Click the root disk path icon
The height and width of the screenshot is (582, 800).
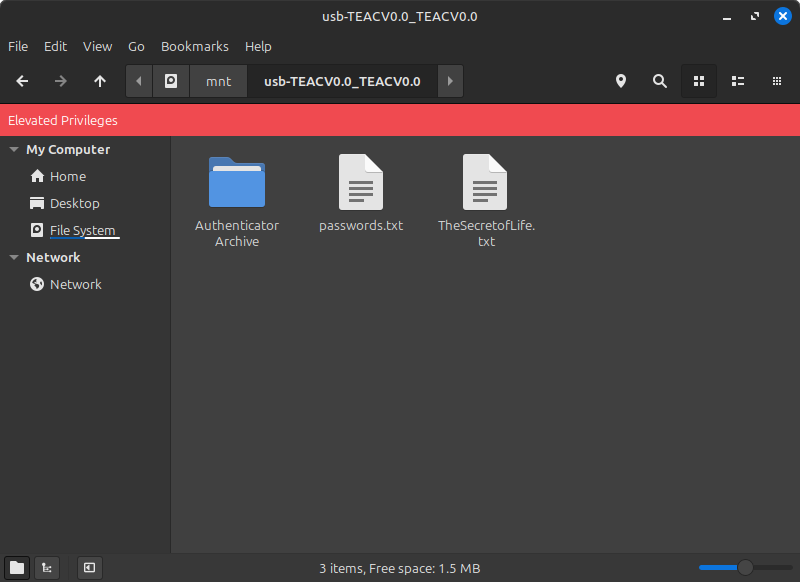click(x=171, y=81)
